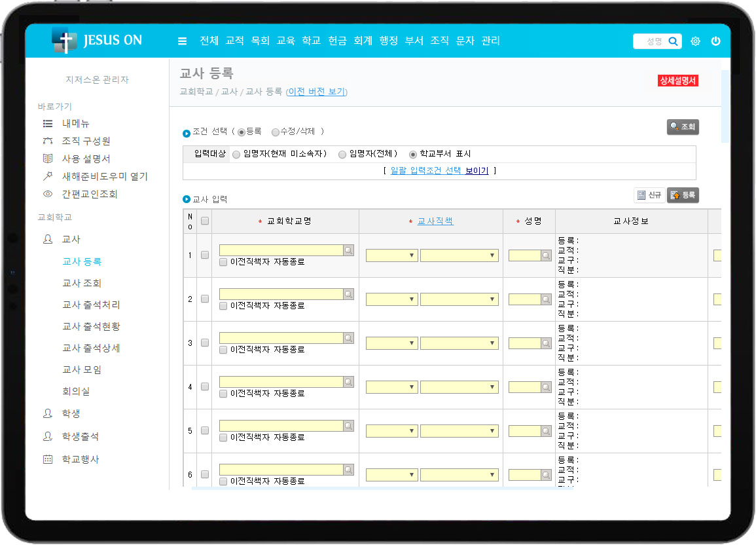Tick the select-all checkbox in table header

click(x=205, y=221)
